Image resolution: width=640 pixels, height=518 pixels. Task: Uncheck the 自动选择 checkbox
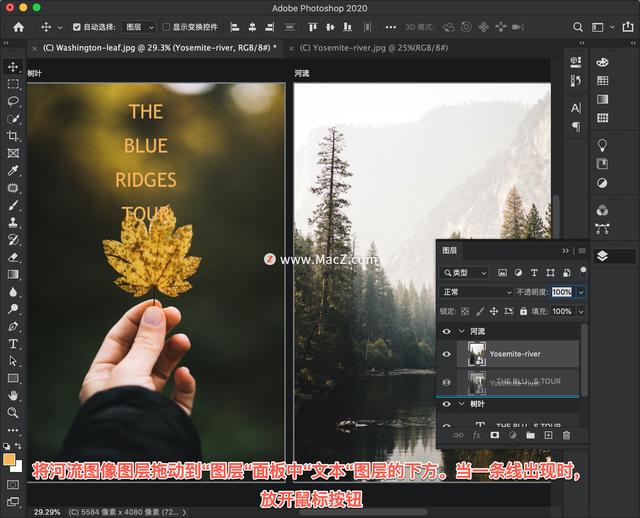click(x=75, y=27)
